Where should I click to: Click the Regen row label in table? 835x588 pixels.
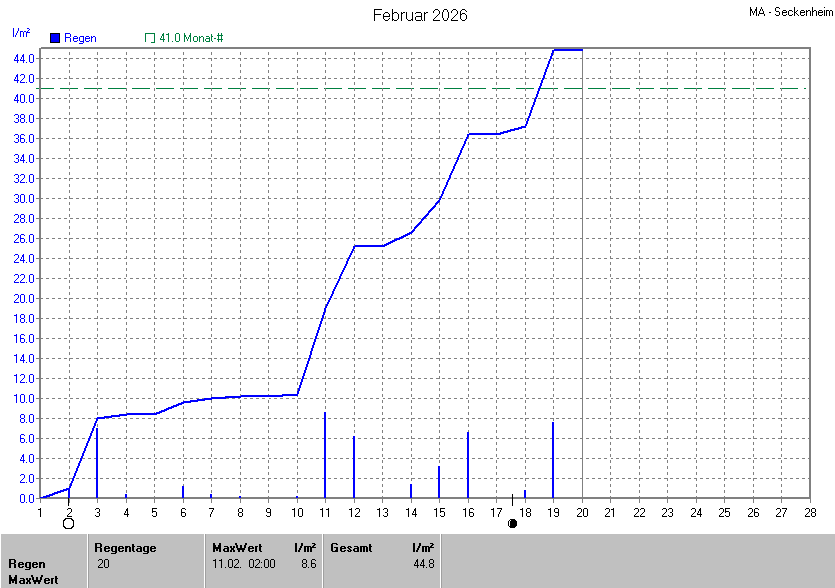pos(27,564)
